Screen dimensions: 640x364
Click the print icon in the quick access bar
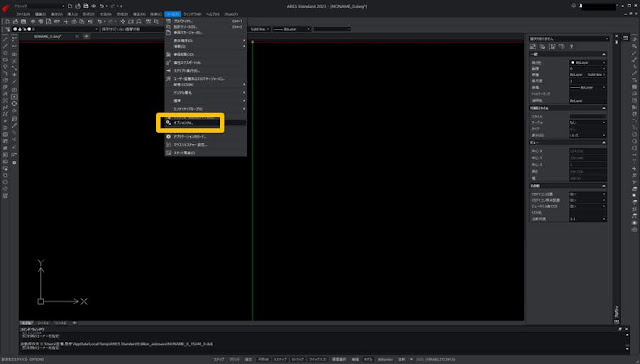[x=94, y=6]
